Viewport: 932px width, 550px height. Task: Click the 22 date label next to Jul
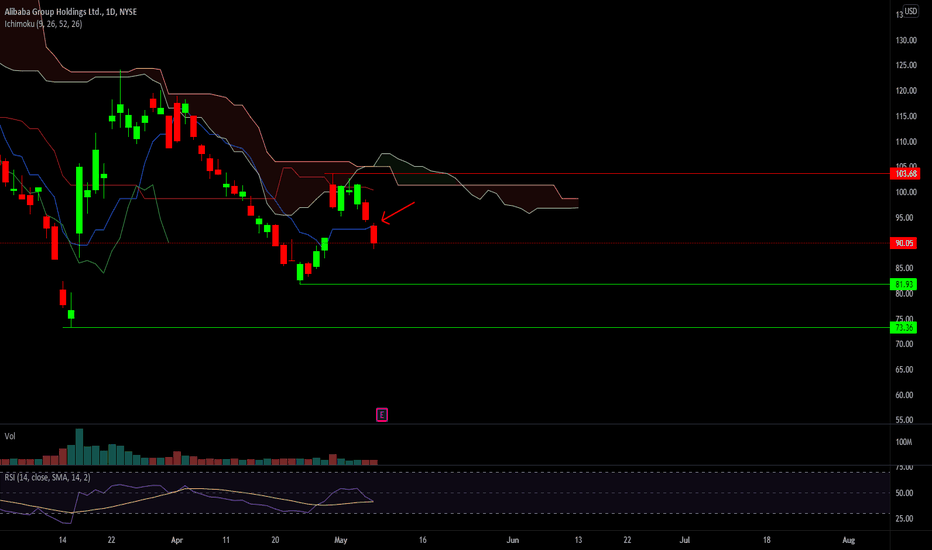coord(627,540)
